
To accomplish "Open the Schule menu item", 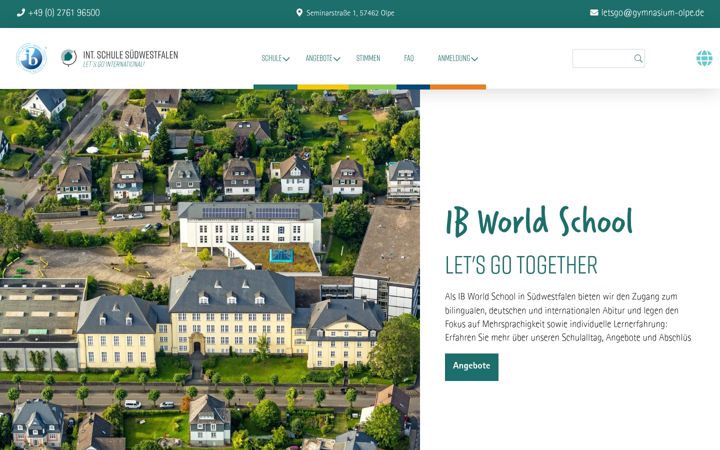I will click(271, 58).
